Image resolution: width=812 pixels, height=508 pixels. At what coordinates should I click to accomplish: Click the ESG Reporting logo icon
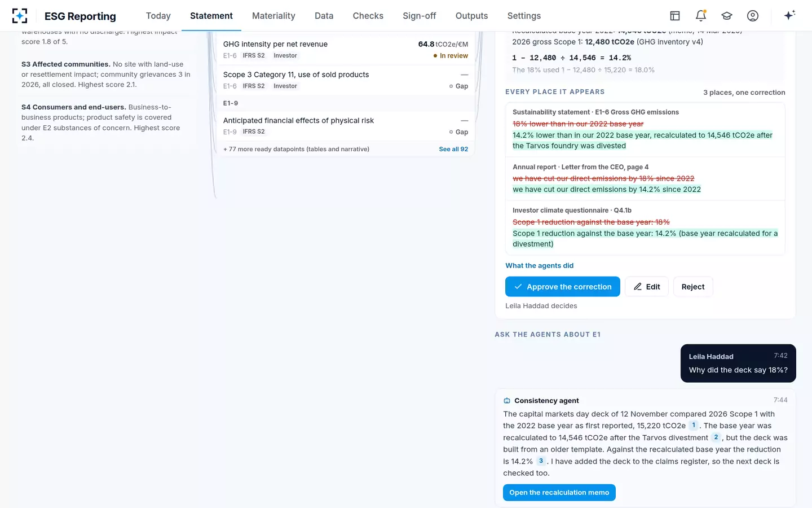click(20, 16)
